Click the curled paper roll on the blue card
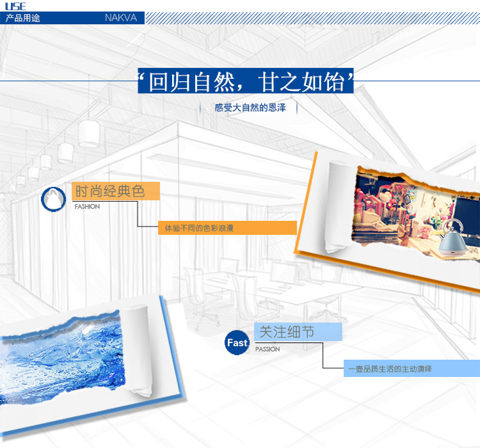The image size is (480, 448). [138, 351]
